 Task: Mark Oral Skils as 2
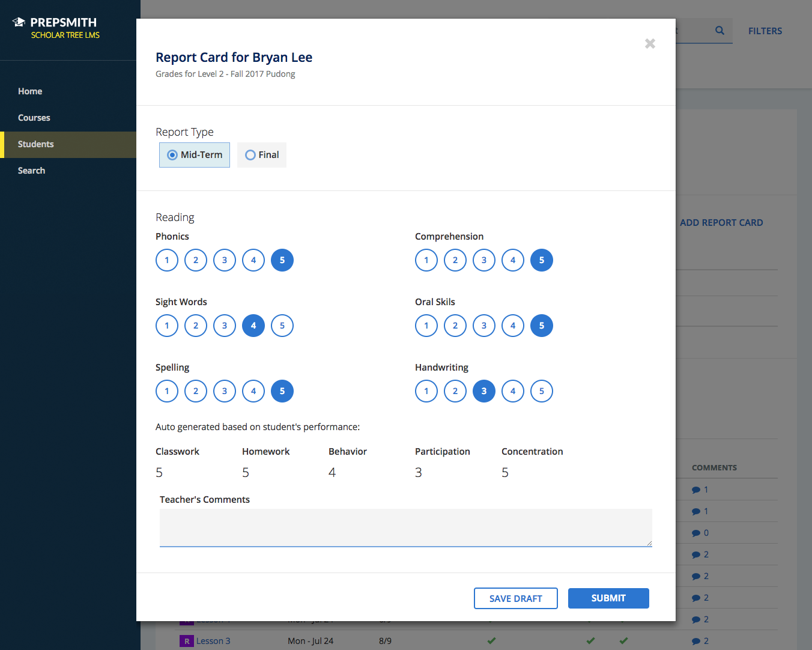455,326
